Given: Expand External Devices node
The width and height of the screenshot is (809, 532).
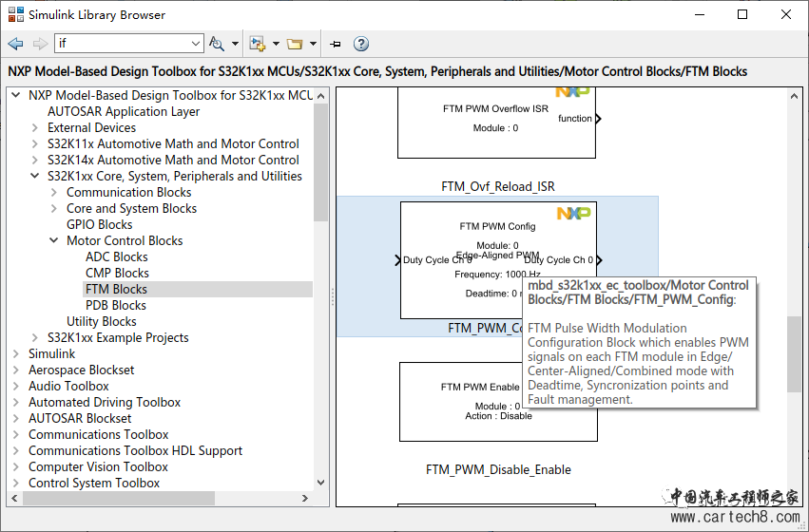Looking at the screenshot, I should click(x=35, y=128).
